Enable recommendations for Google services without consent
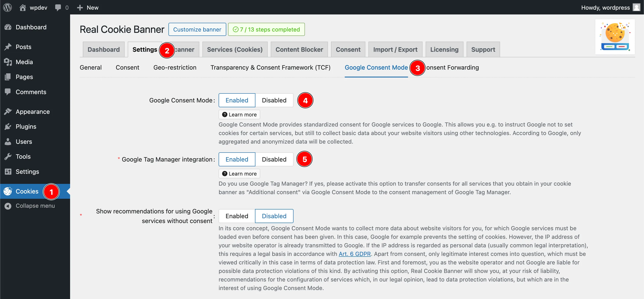Screen dimensions: 644x299 point(237,216)
